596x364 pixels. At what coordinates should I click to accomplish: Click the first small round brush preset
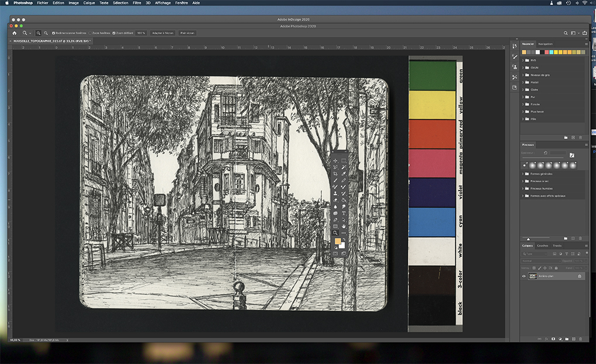pos(525,165)
